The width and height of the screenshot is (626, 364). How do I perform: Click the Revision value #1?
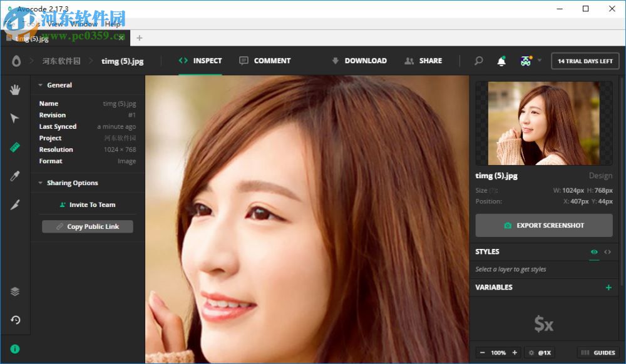[132, 115]
